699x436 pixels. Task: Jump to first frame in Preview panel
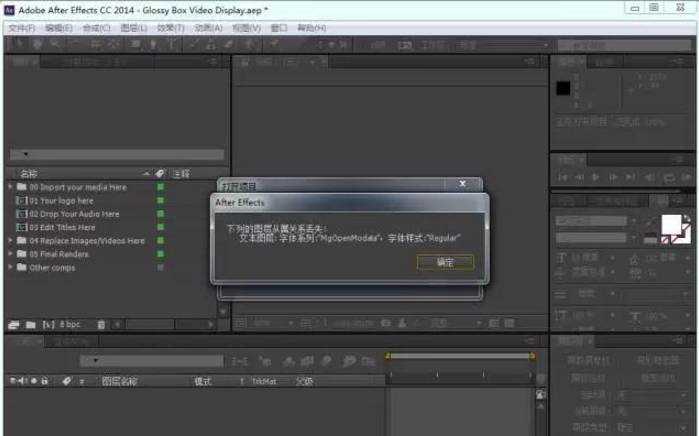point(563,177)
